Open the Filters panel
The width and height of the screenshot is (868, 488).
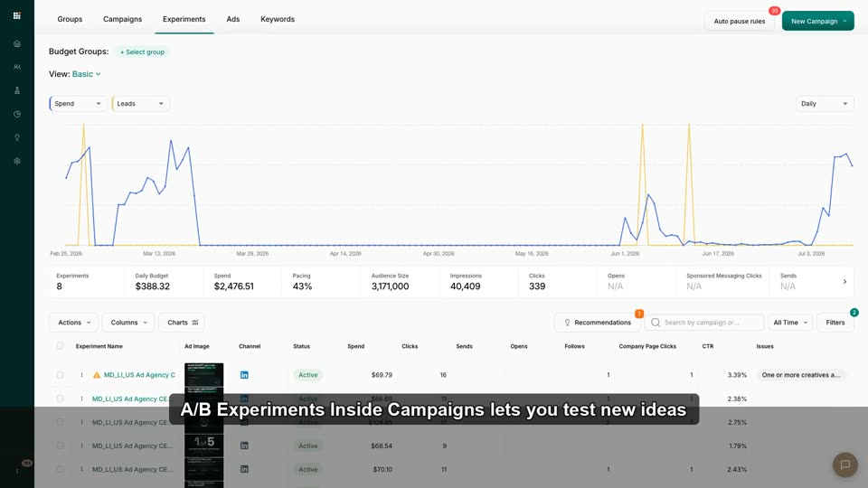(x=835, y=323)
